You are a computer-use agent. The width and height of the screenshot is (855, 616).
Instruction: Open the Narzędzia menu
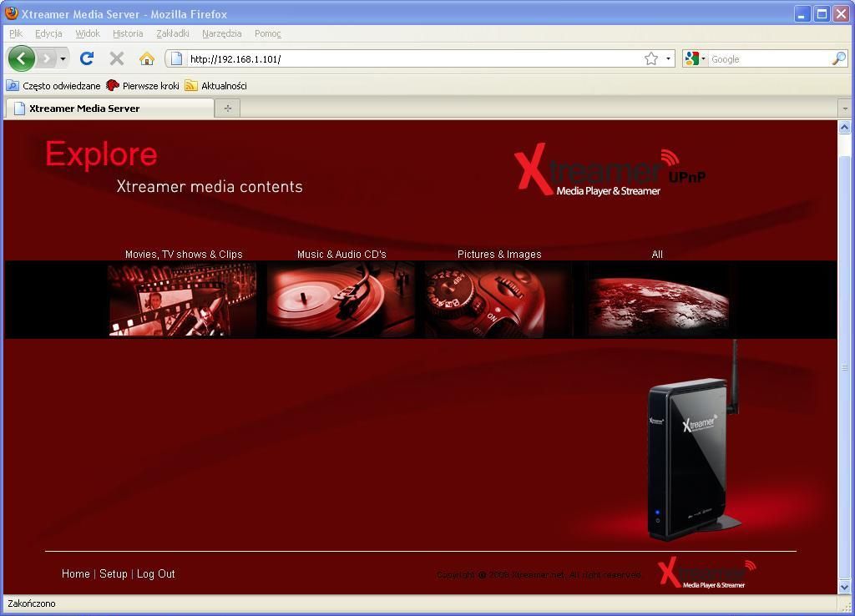pyautogui.click(x=221, y=33)
